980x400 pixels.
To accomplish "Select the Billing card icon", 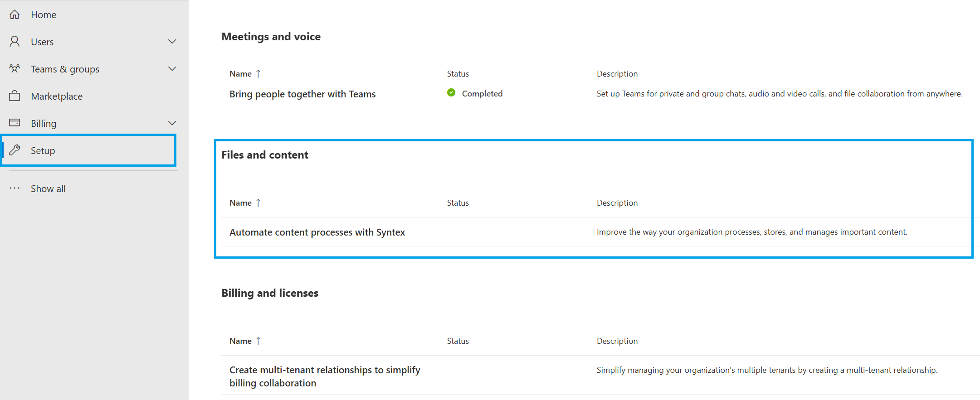I will 15,123.
